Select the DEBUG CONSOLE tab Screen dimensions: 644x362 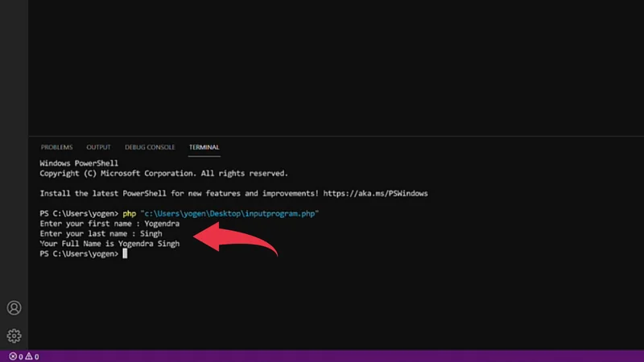click(150, 147)
